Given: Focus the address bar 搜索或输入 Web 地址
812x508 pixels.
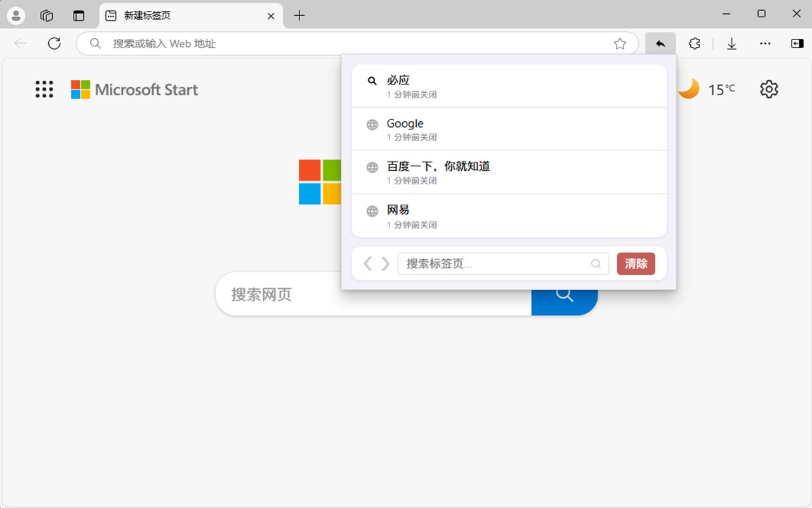Looking at the screenshot, I should 357,43.
